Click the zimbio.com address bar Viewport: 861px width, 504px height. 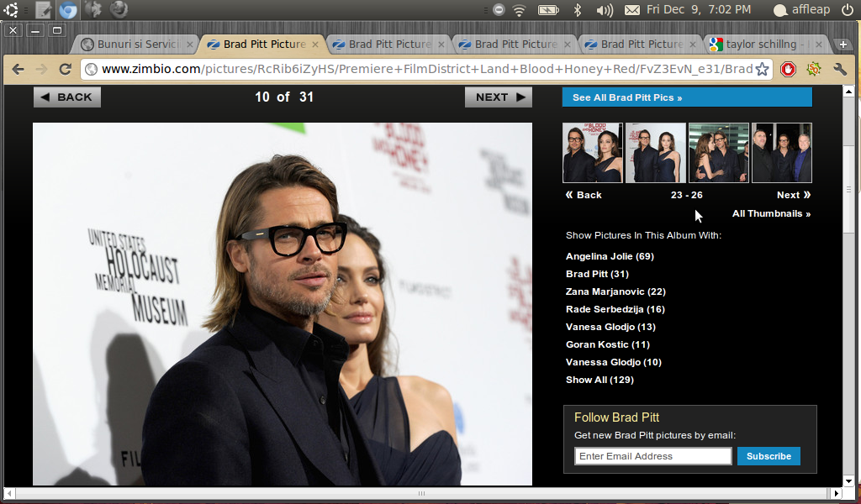pyautogui.click(x=427, y=69)
